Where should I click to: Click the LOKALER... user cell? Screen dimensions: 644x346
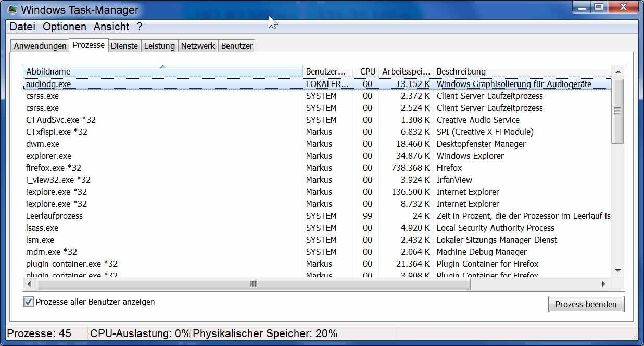327,84
